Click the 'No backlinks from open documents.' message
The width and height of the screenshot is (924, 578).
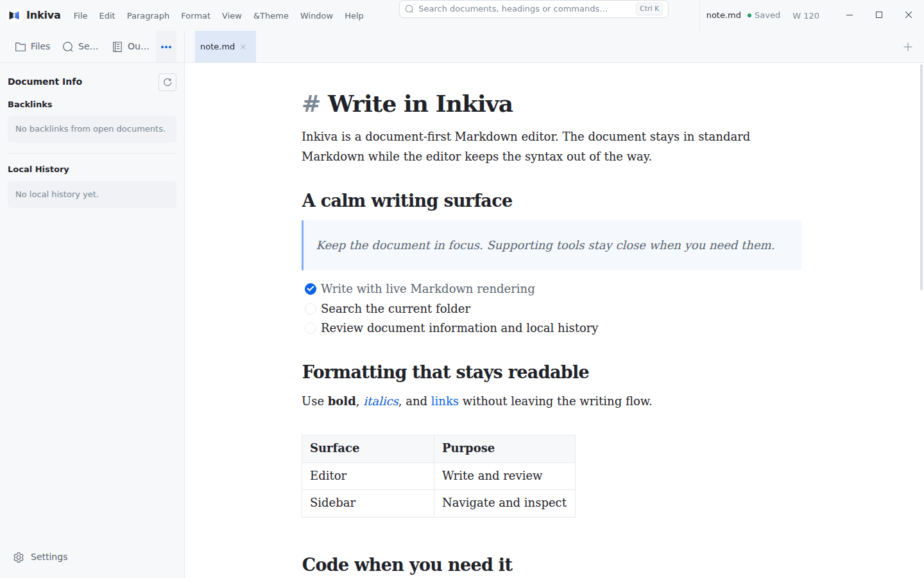point(92,129)
